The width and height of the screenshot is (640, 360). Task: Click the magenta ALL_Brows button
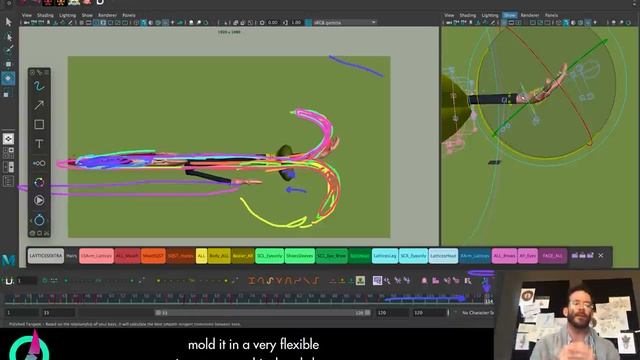click(504, 256)
